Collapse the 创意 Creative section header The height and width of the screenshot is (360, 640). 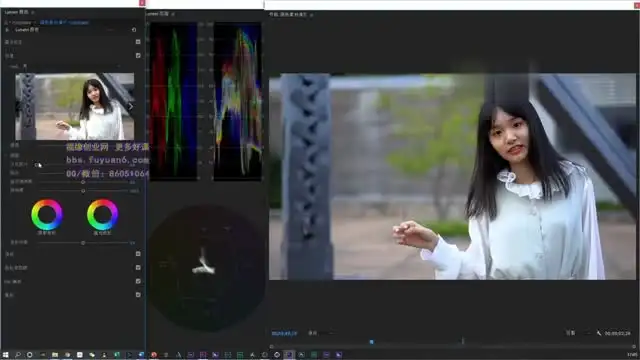click(x=9, y=56)
